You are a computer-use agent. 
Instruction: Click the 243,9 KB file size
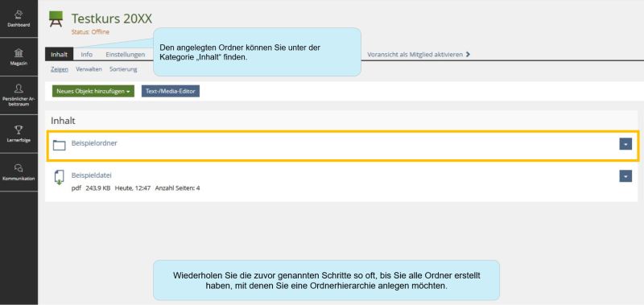[97, 188]
